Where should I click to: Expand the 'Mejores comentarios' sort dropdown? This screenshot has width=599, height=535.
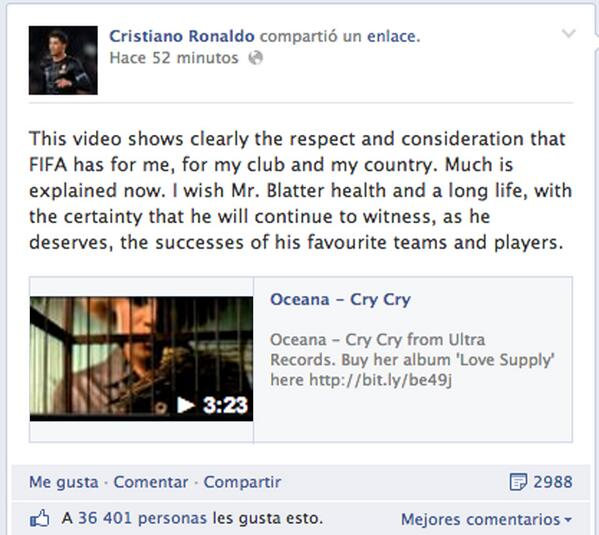[486, 519]
